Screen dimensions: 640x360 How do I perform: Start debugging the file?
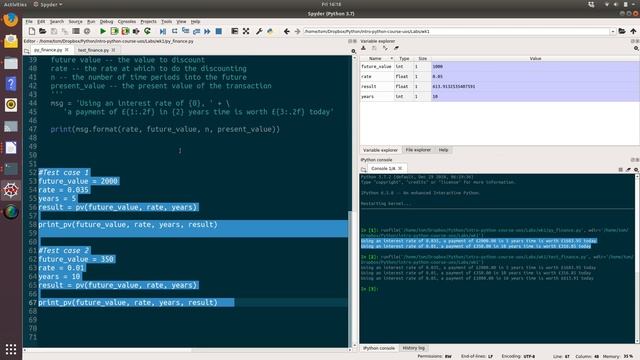coord(163,31)
